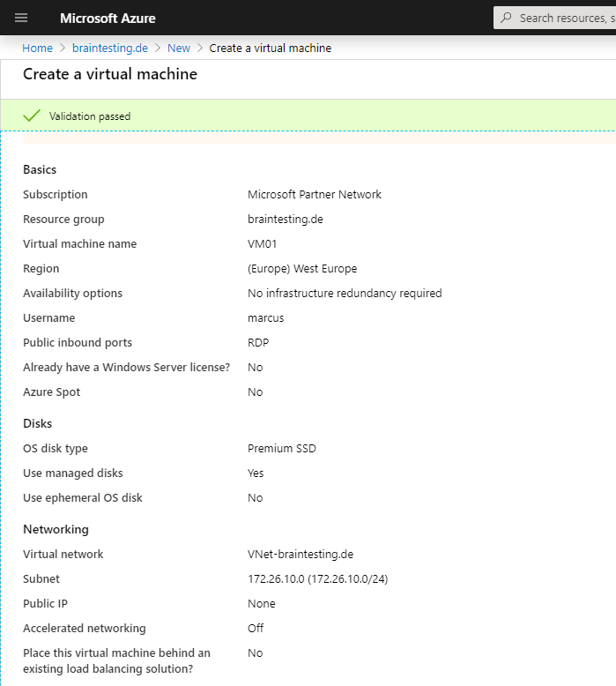616x686 pixels.
Task: Click the Virtual network label
Action: tap(63, 555)
